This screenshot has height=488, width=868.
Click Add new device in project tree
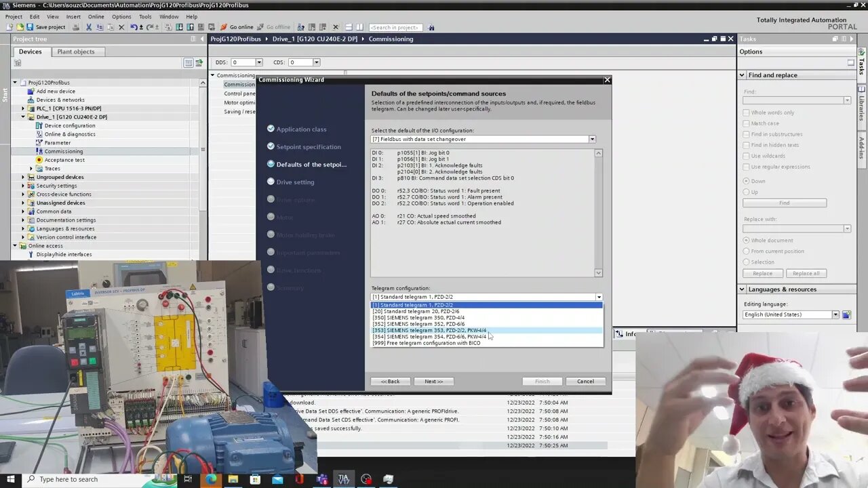[x=56, y=91]
